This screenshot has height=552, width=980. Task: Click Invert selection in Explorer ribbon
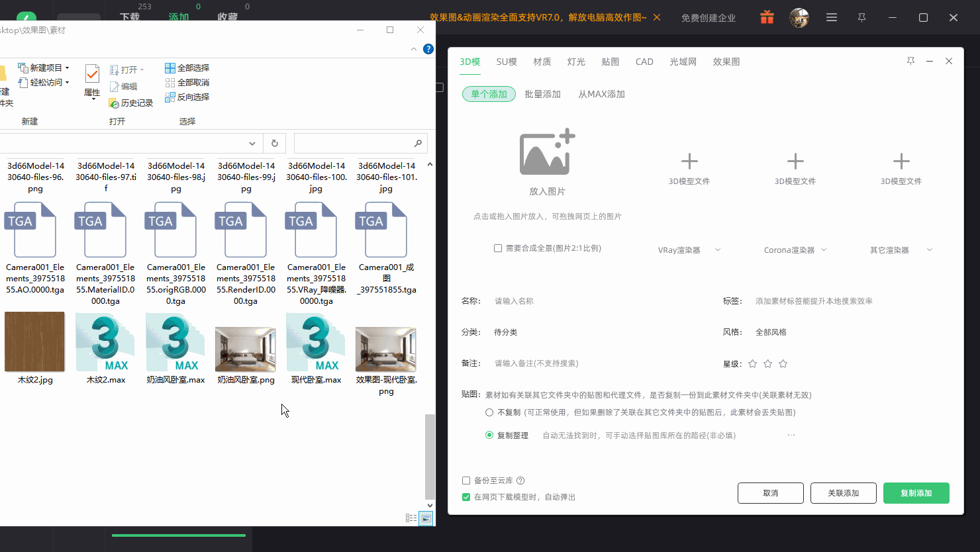pos(187,97)
